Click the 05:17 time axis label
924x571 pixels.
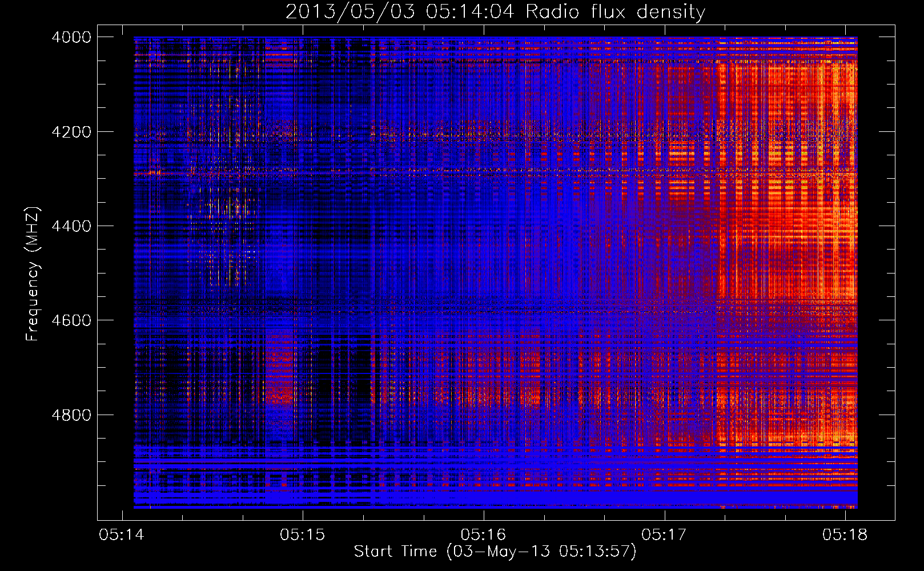664,534
